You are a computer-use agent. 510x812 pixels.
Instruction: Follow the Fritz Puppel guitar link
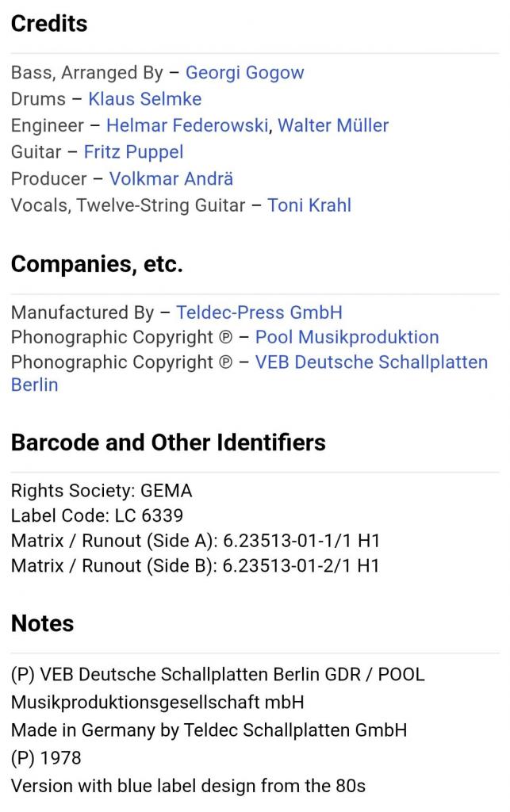point(133,151)
